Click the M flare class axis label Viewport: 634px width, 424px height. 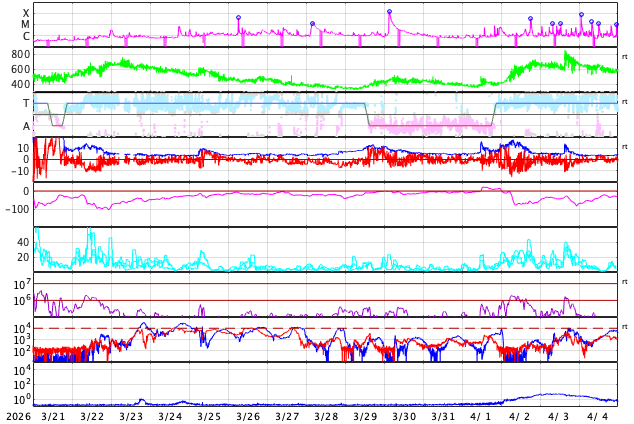26,24
